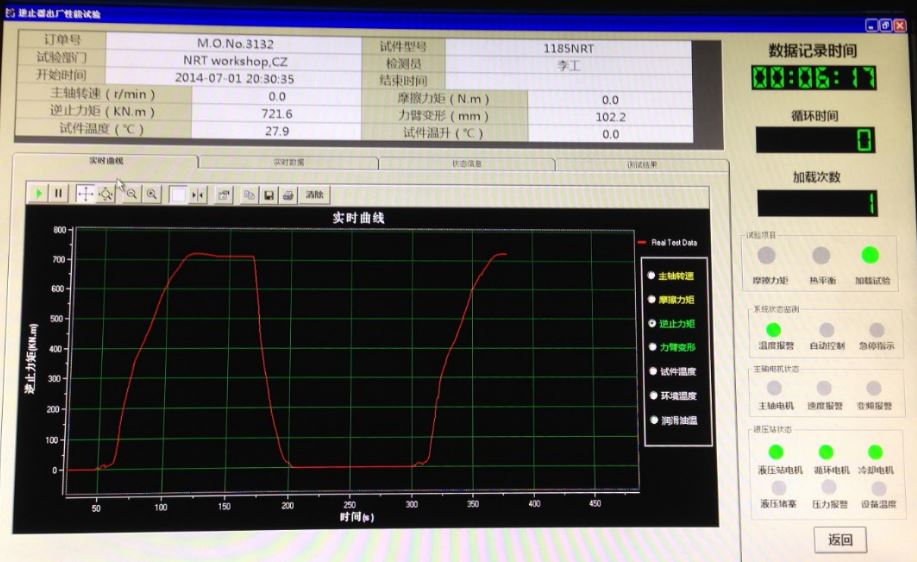Pick the 润滑油温 radio option
The height and width of the screenshot is (562, 917).
(x=652, y=420)
